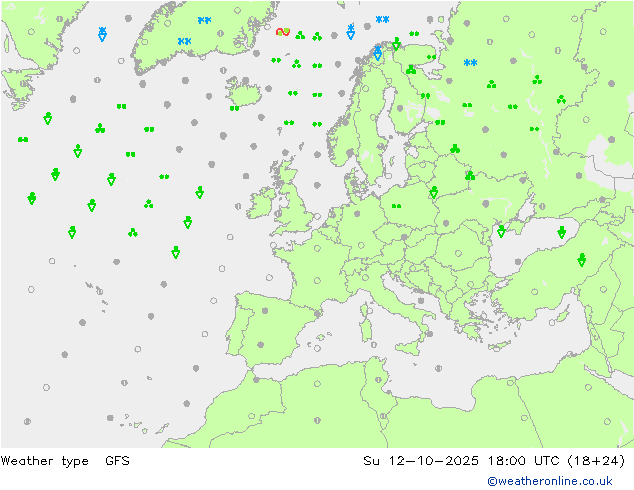Click the green rain symbol over Poland
Screen dimensions: 634x490
(x=396, y=206)
